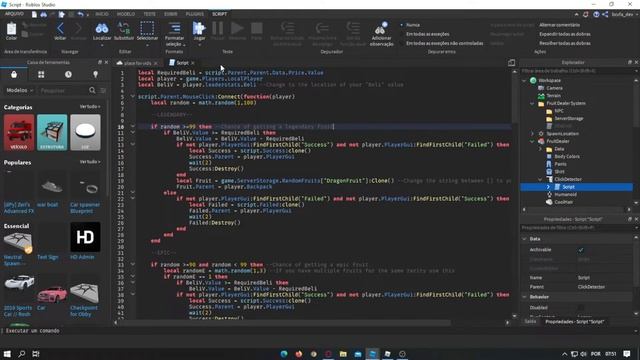Click the Colar paste icon
This screenshot has height=360, width=640.
coord(11,29)
